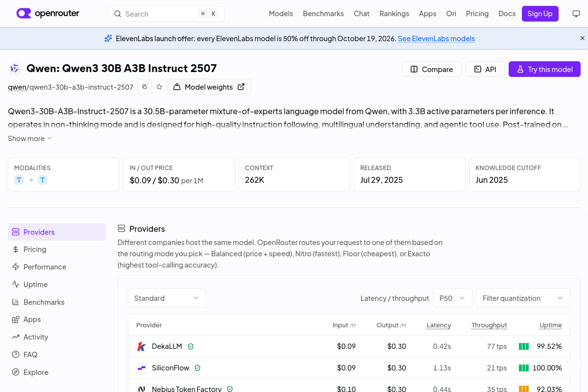Screen dimensions: 588x392
Task: Sort by the Throughput column header
Action: tap(489, 325)
